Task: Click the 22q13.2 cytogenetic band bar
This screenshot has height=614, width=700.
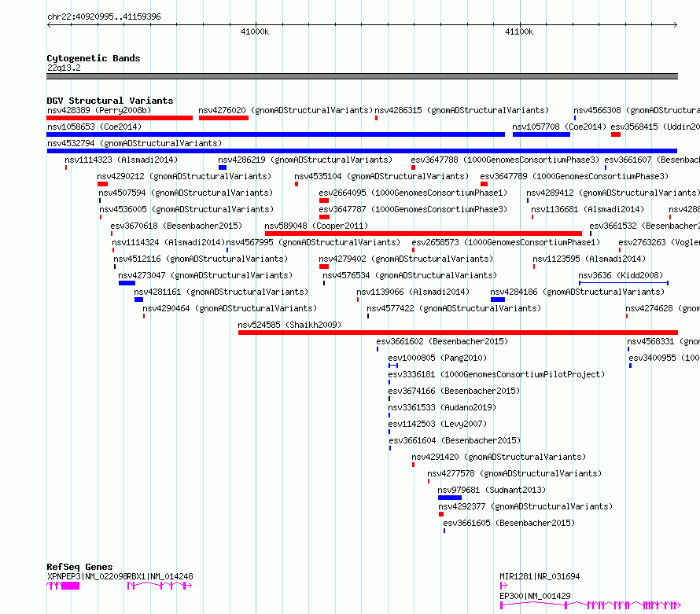Action: [x=362, y=76]
